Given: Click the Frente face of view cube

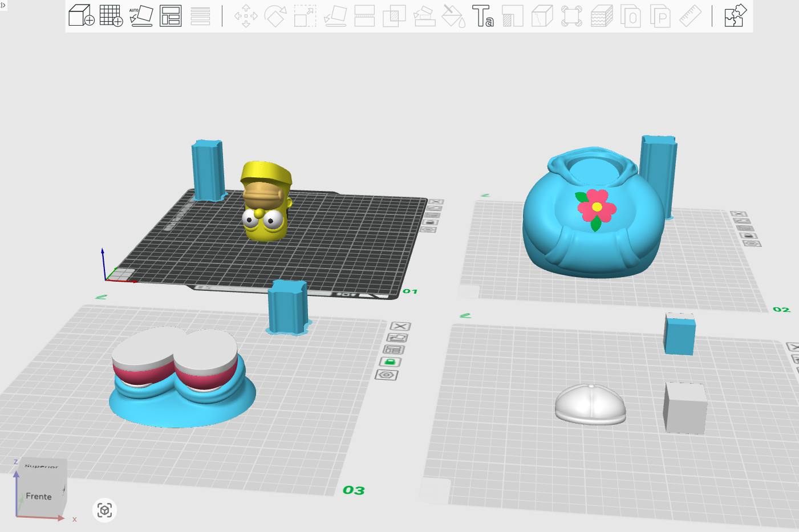Looking at the screenshot, I should (39, 496).
